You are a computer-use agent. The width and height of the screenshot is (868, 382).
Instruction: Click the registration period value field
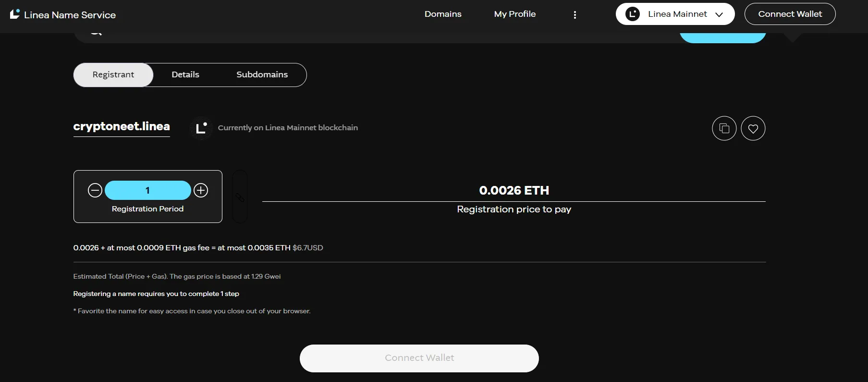click(148, 190)
